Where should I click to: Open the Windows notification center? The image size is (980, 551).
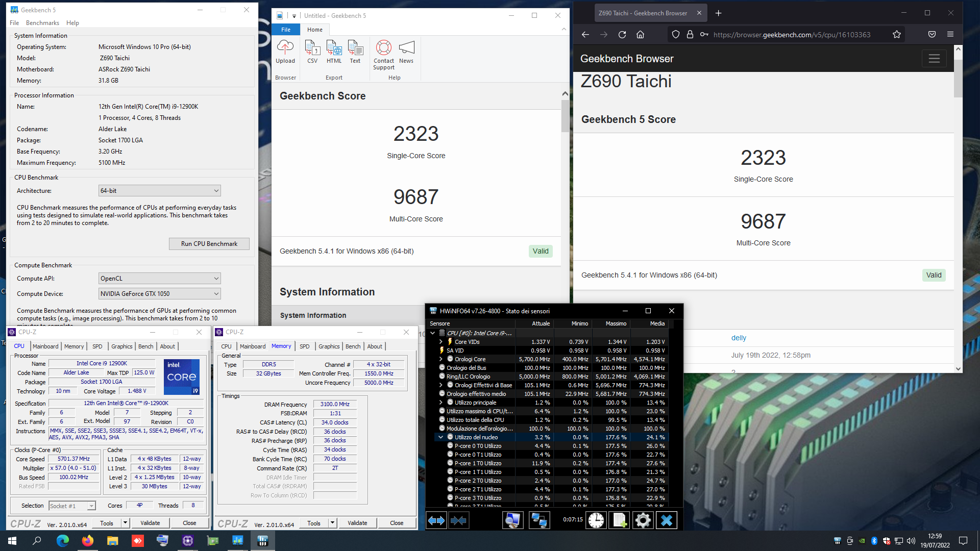point(963,541)
